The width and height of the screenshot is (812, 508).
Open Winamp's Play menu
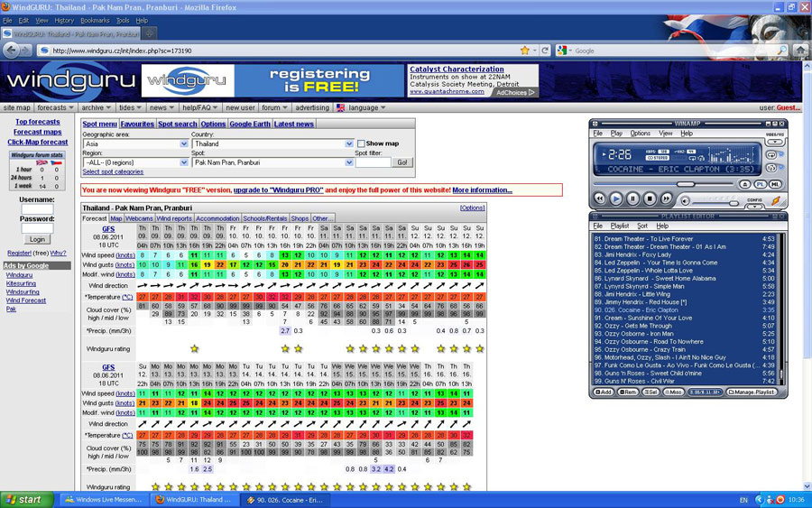click(x=616, y=133)
